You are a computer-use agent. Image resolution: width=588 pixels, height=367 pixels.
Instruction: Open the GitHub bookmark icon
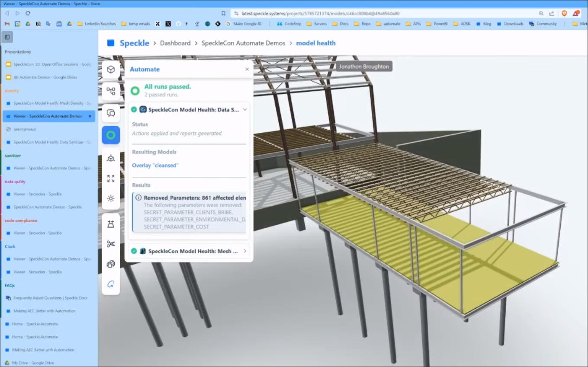point(178,24)
